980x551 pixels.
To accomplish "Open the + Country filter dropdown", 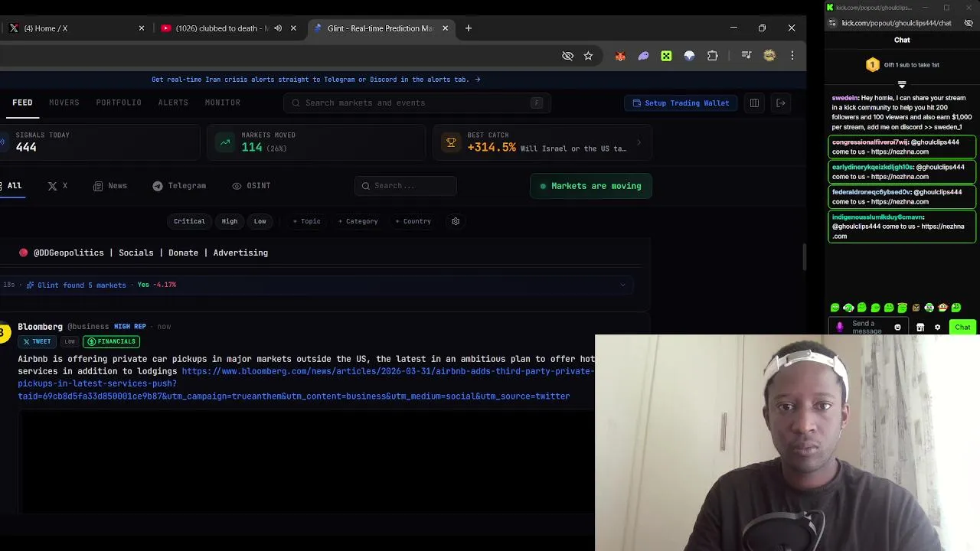I will click(413, 221).
